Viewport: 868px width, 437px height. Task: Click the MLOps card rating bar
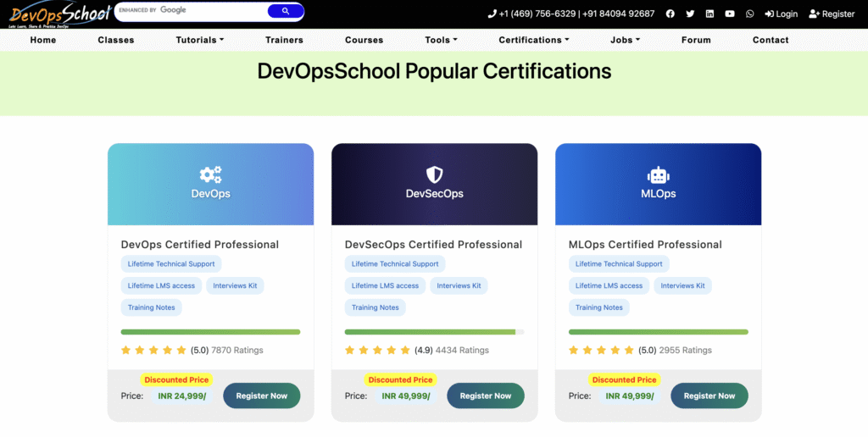pyautogui.click(x=658, y=332)
